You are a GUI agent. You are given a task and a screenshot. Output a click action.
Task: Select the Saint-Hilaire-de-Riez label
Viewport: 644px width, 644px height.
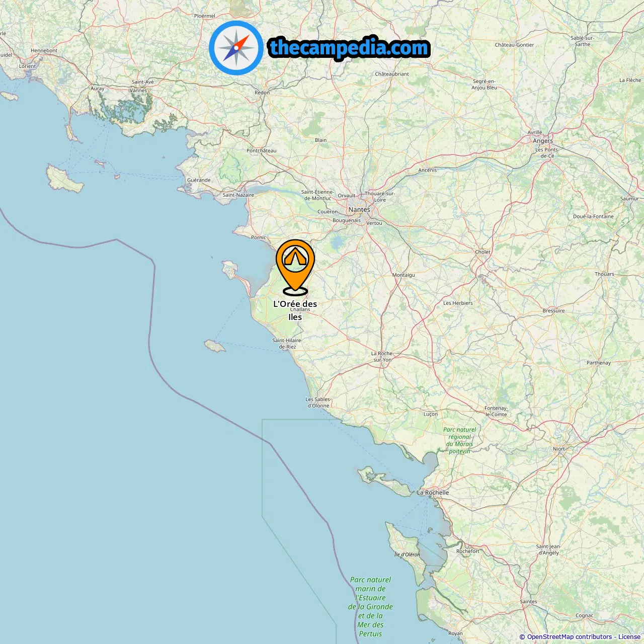[x=287, y=344]
